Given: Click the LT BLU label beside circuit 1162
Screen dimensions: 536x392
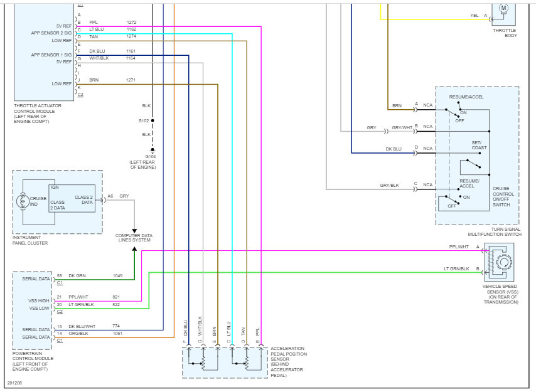Looking at the screenshot, I should pyautogui.click(x=97, y=29).
